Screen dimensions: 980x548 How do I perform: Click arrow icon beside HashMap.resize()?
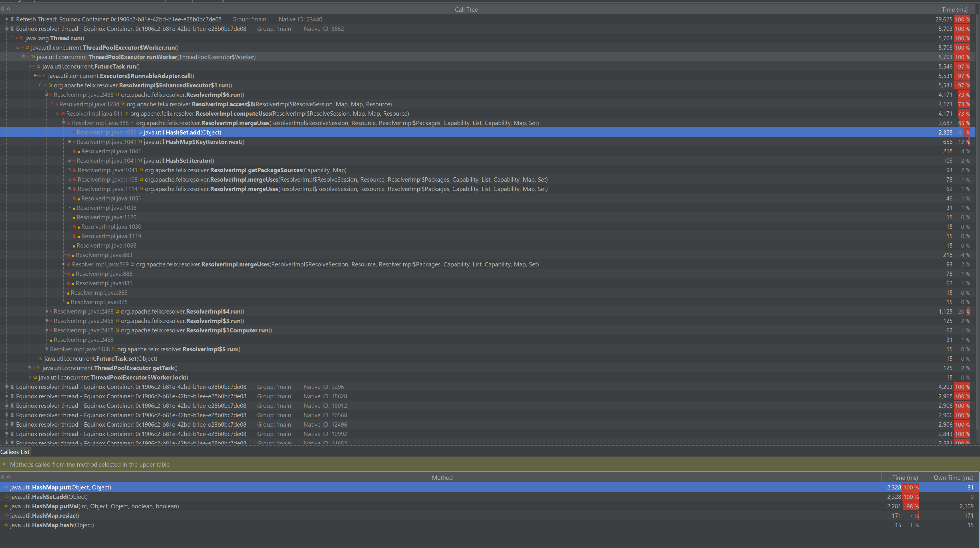(x=7, y=516)
